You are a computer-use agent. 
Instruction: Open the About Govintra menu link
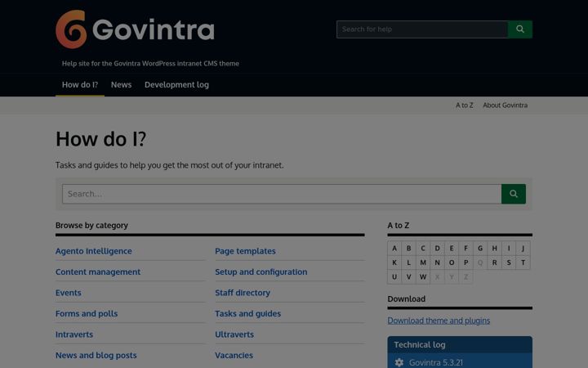pyautogui.click(x=506, y=105)
